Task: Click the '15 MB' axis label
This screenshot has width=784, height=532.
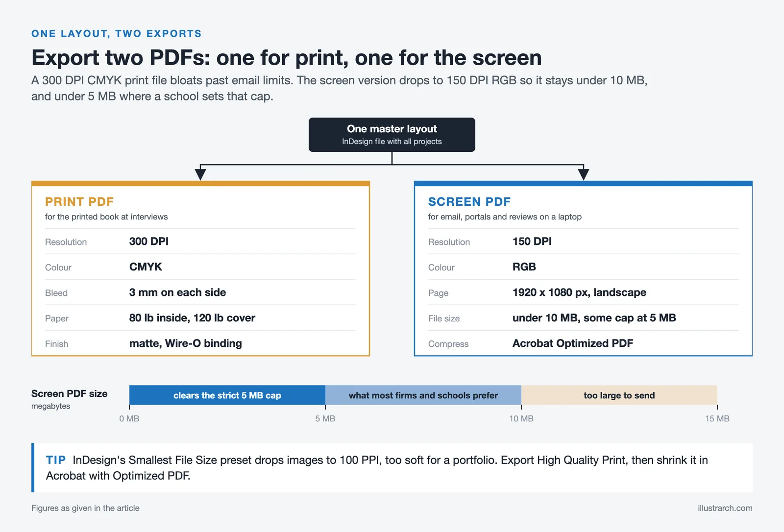Action: (717, 419)
